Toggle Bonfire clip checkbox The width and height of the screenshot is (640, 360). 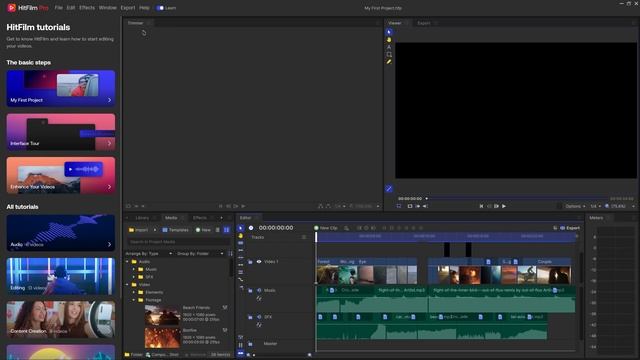225,330
